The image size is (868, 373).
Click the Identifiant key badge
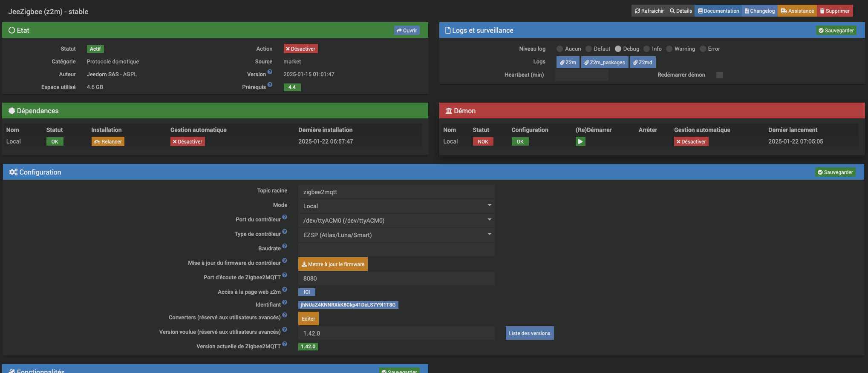pos(348,305)
